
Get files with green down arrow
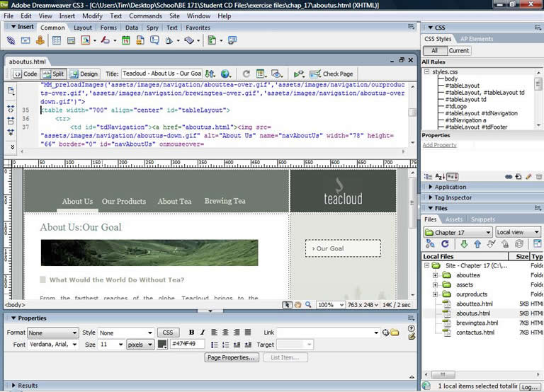coord(464,243)
